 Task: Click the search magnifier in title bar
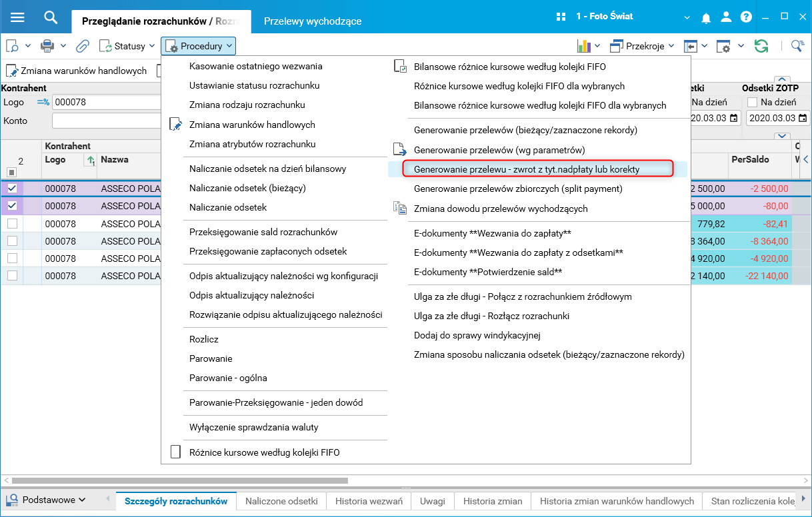51,17
